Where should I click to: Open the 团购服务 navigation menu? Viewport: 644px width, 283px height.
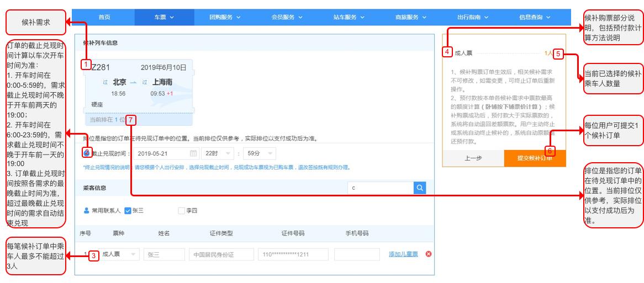click(x=225, y=17)
